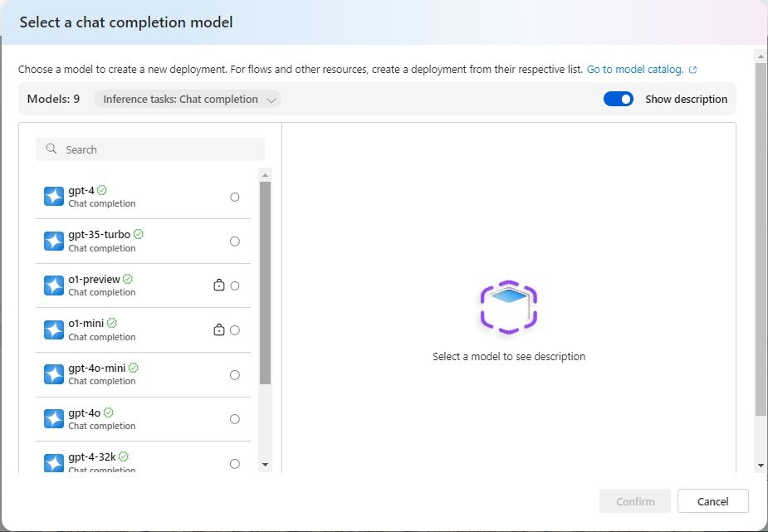Viewport: 768px width, 532px height.
Task: Click the verified badge next to o1-mini
Action: pos(112,323)
